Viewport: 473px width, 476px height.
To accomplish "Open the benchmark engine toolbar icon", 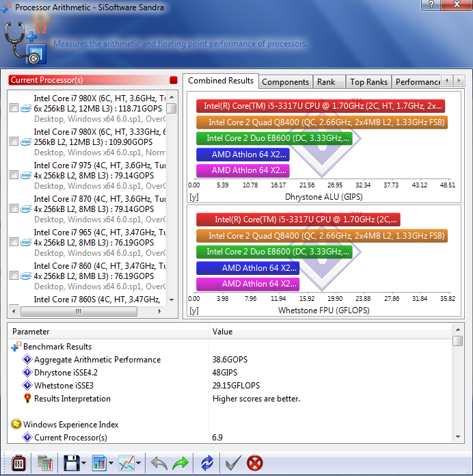I will (18, 463).
